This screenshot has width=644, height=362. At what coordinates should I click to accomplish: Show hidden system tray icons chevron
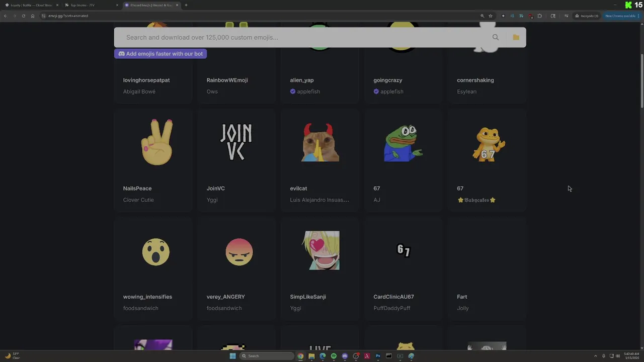tap(596, 356)
